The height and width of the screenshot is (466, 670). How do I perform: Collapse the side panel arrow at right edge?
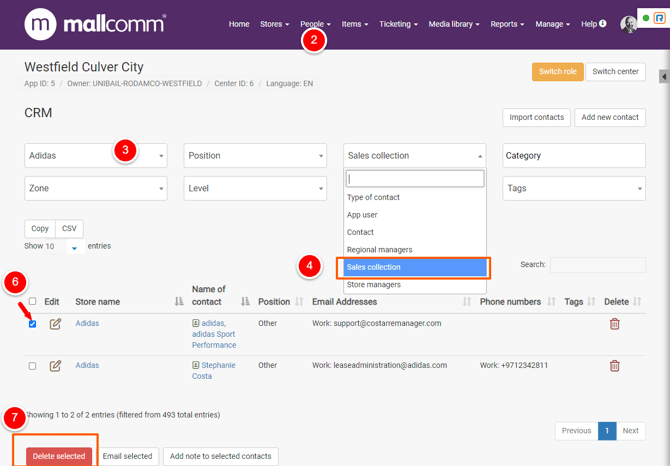point(664,77)
